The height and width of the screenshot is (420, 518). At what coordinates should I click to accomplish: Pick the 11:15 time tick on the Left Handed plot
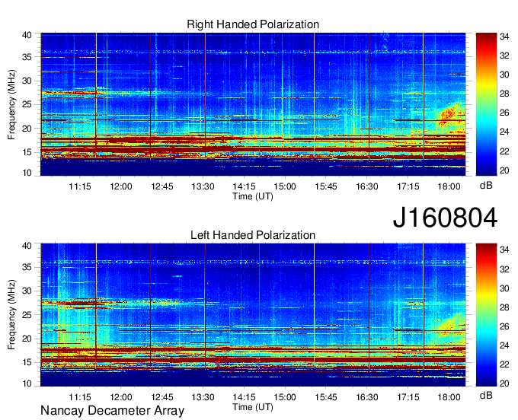pyautogui.click(x=80, y=397)
